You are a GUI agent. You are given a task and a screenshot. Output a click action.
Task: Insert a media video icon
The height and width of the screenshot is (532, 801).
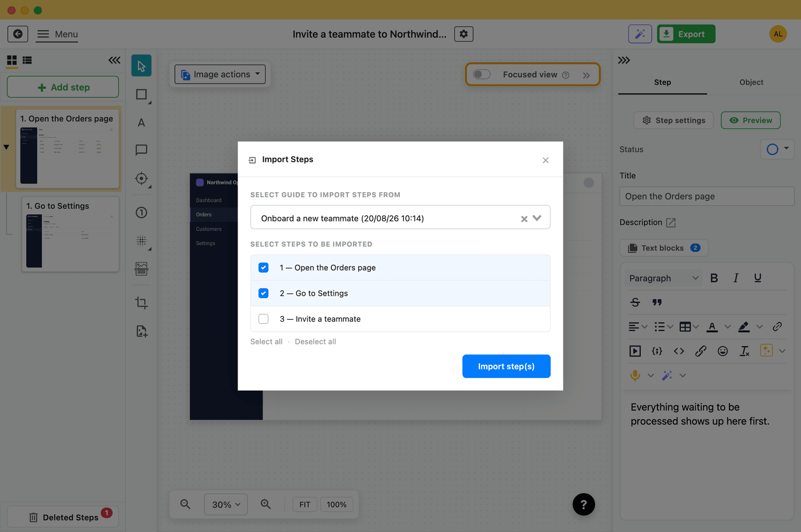coord(635,351)
